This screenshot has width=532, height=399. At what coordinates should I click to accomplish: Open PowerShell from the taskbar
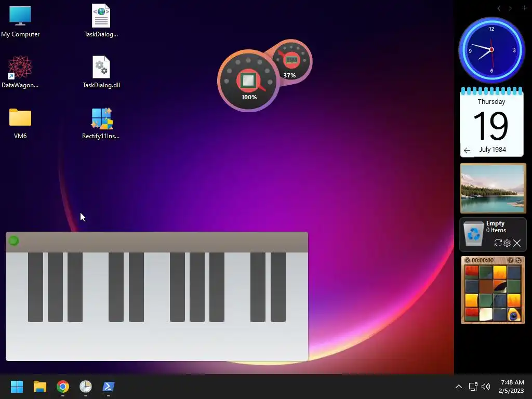click(109, 387)
